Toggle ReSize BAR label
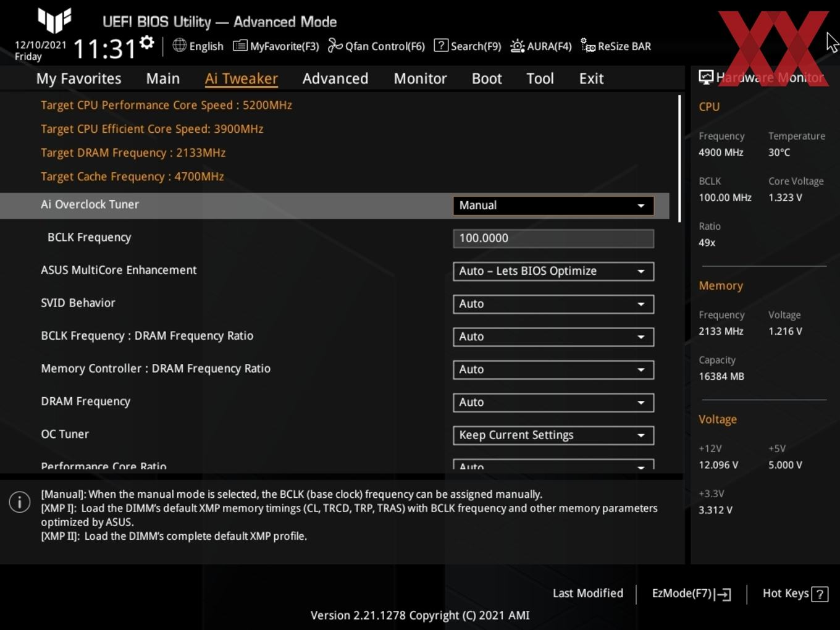Screen dimensions: 840x630 tap(624, 46)
